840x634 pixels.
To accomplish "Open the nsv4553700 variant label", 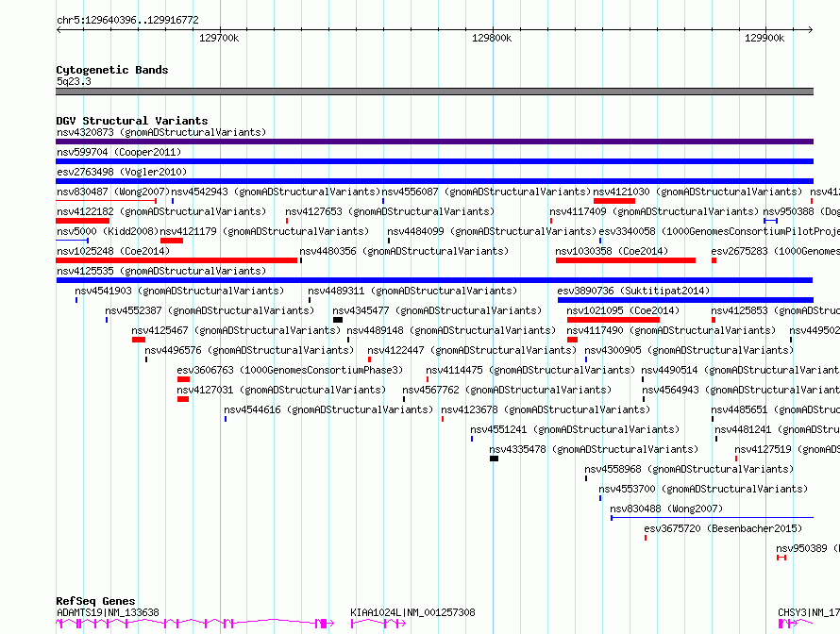I will (703, 489).
